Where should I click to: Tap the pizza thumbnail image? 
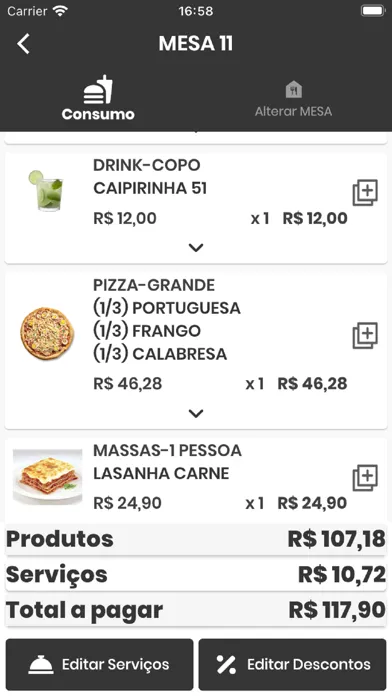pyautogui.click(x=47, y=334)
